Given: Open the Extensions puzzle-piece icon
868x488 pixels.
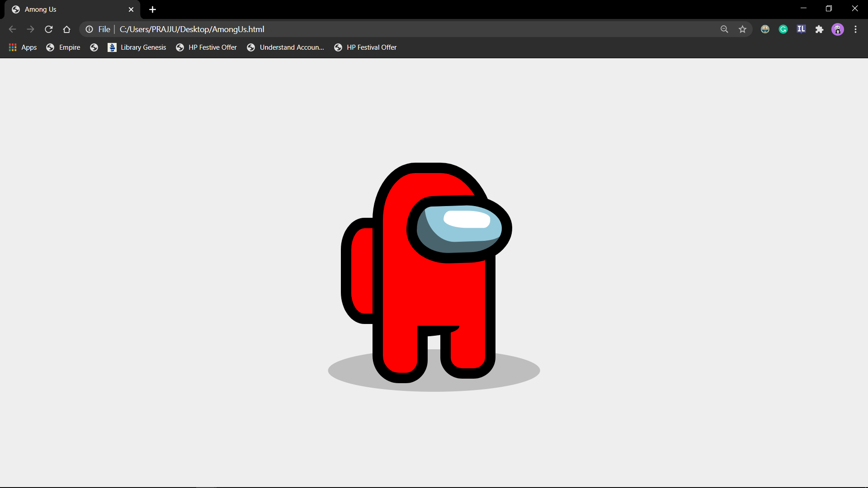Looking at the screenshot, I should [x=819, y=29].
